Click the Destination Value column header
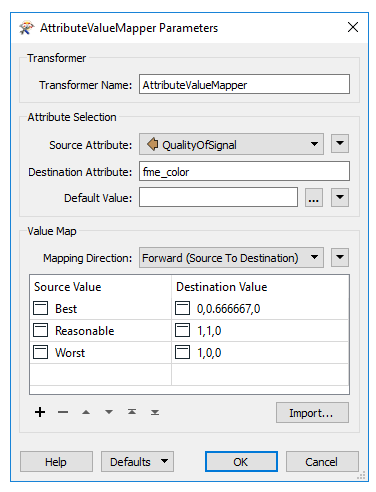The image size is (376, 492). pos(260,287)
